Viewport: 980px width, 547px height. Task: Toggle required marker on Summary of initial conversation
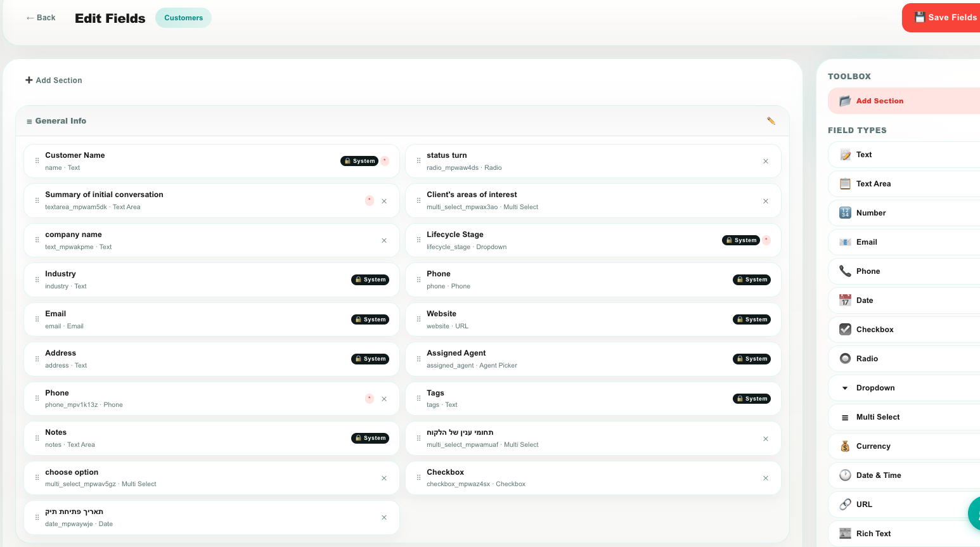[x=370, y=200]
